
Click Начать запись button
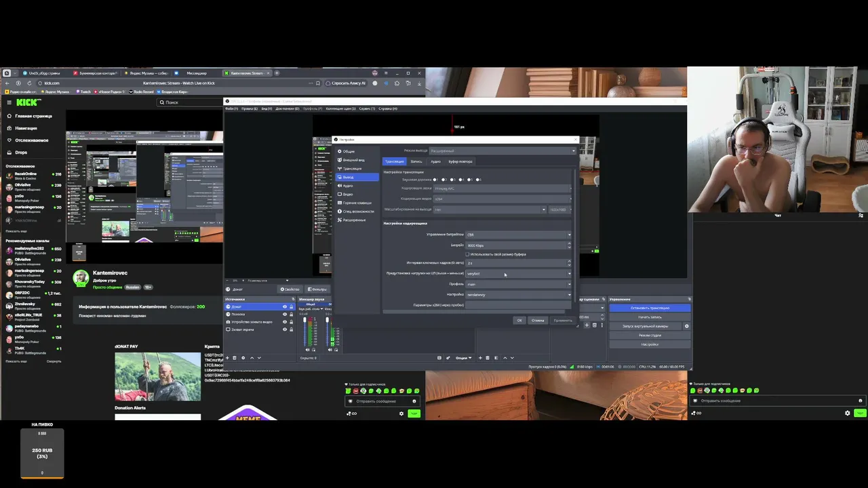[650, 317]
